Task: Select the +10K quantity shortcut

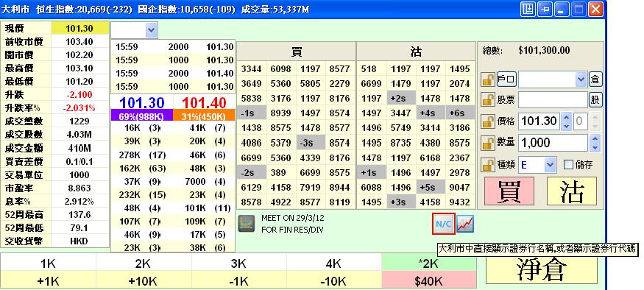Action: click(143, 281)
